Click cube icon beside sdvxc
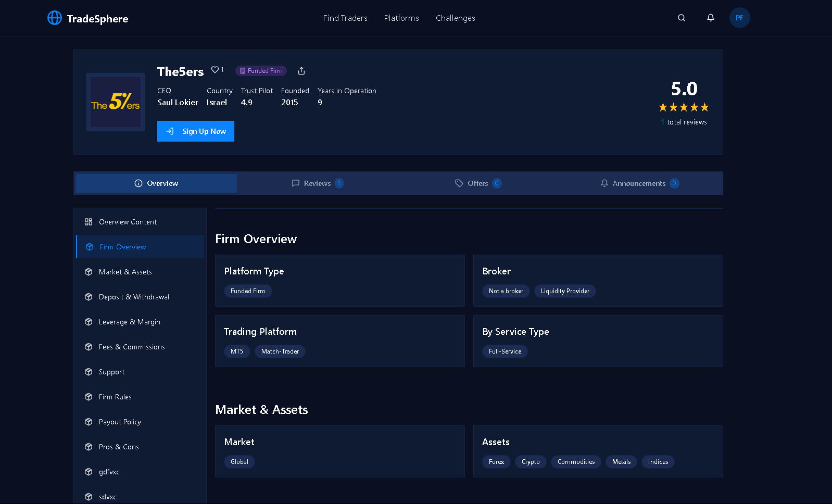Image resolution: width=832 pixels, height=504 pixels. coord(89,497)
